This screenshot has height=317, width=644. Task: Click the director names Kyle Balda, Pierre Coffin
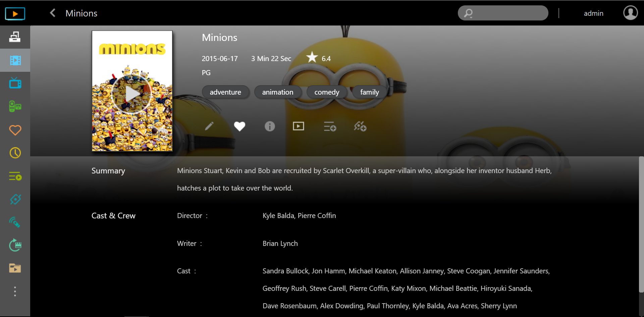point(299,216)
